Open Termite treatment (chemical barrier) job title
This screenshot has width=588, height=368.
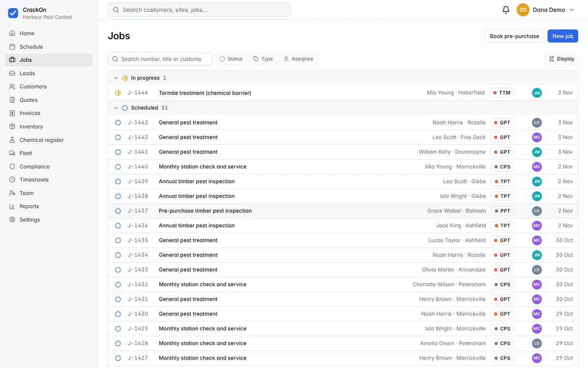[205, 93]
